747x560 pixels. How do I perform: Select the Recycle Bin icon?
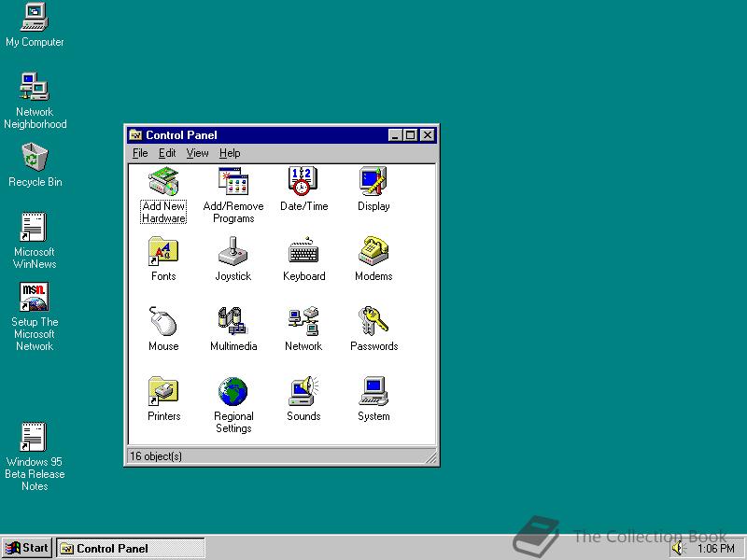tap(35, 157)
